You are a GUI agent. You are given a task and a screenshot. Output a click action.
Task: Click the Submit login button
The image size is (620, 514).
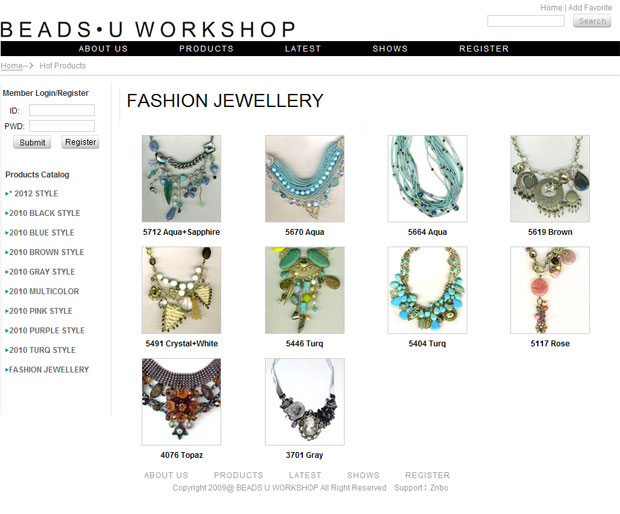(x=32, y=142)
